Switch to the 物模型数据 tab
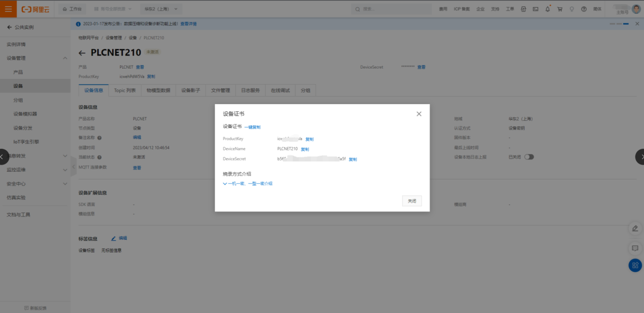Viewport: 644px width, 313px height. [158, 90]
